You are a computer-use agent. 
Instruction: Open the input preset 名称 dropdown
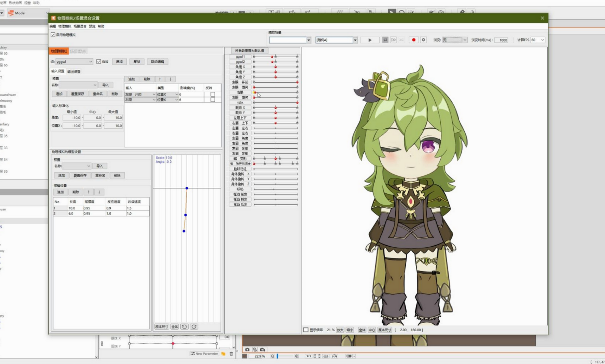click(78, 85)
